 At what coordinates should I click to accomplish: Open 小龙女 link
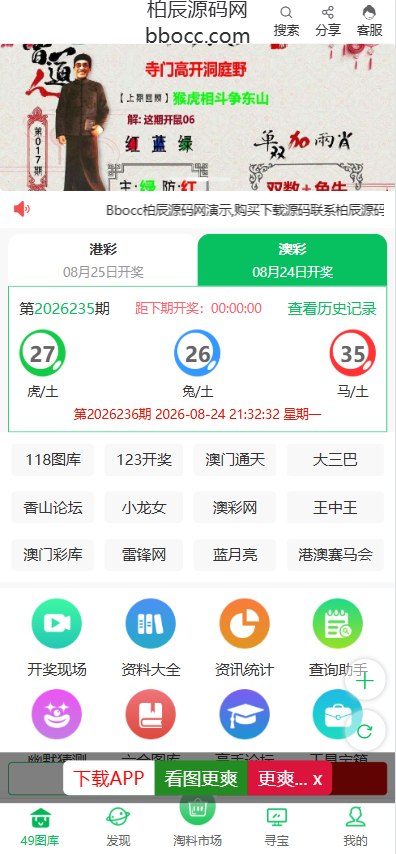144,508
